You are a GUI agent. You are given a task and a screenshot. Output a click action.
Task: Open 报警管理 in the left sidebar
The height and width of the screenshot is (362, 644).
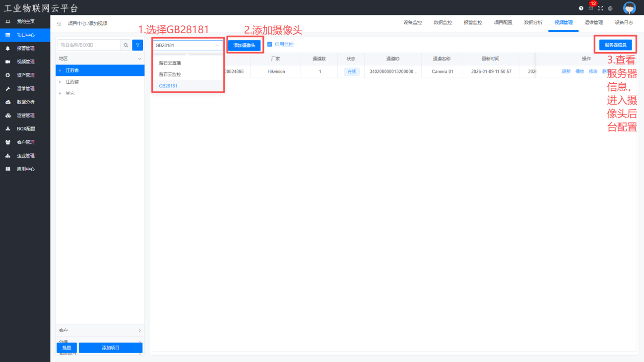(x=26, y=49)
